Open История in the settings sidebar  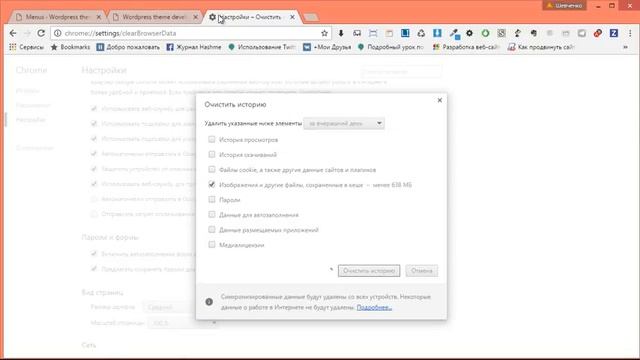click(x=27, y=91)
